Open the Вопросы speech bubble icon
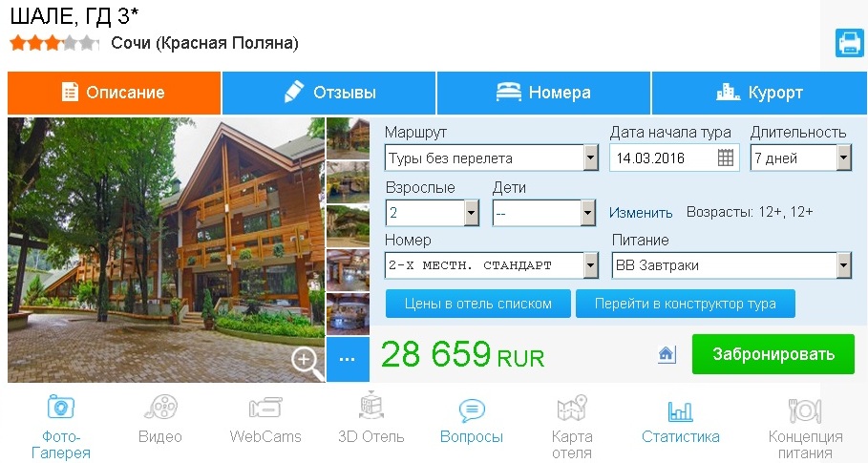The width and height of the screenshot is (868, 463). tap(472, 410)
